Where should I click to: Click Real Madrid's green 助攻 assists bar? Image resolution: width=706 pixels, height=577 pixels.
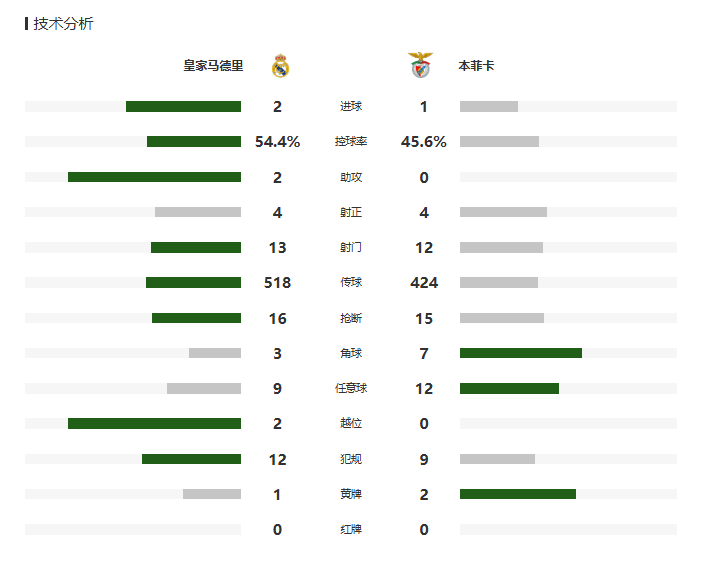pyautogui.click(x=154, y=177)
